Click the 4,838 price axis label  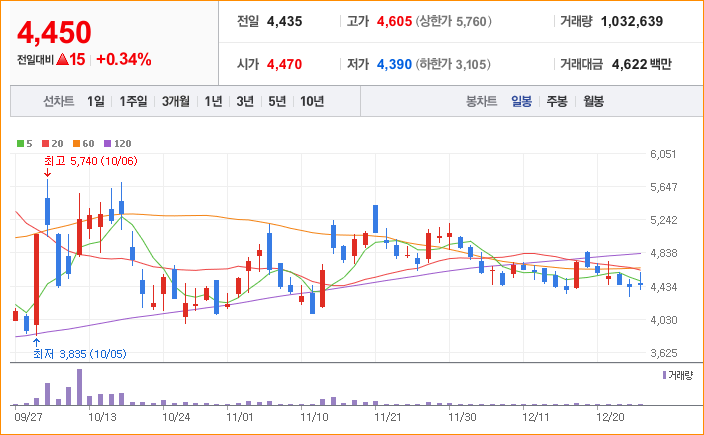point(663,253)
